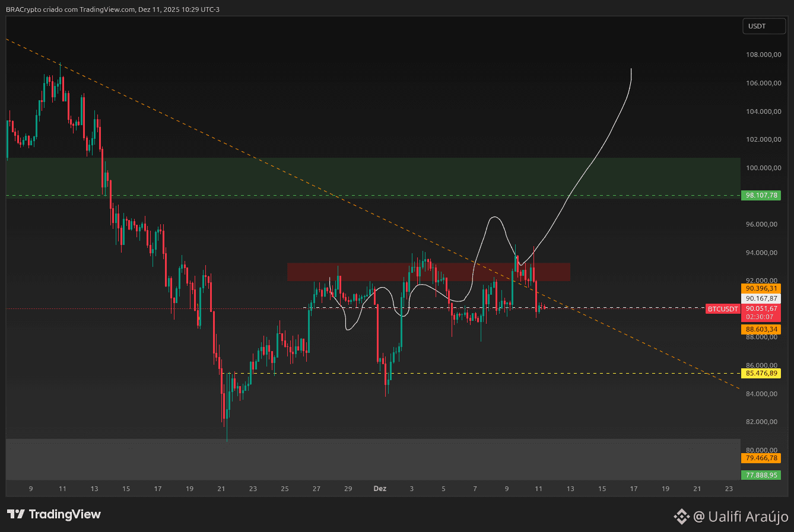
Task: Click the date 23 at the axis end
Action: point(729,489)
